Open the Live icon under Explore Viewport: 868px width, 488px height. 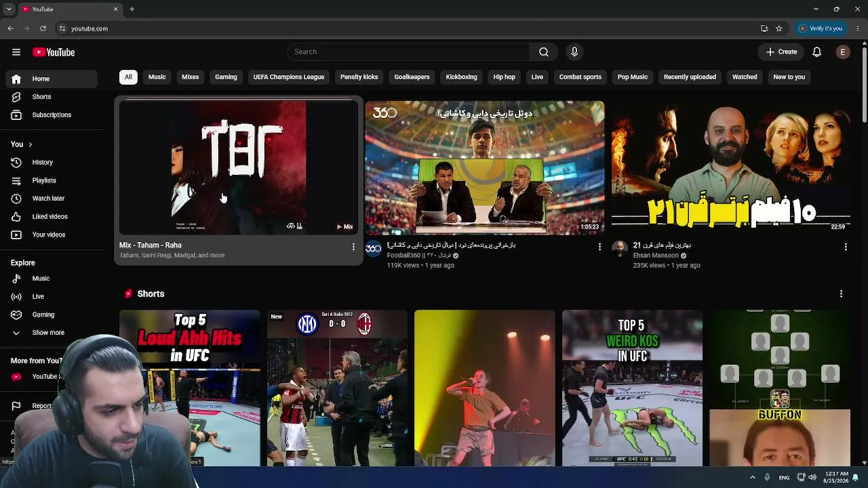pyautogui.click(x=16, y=297)
